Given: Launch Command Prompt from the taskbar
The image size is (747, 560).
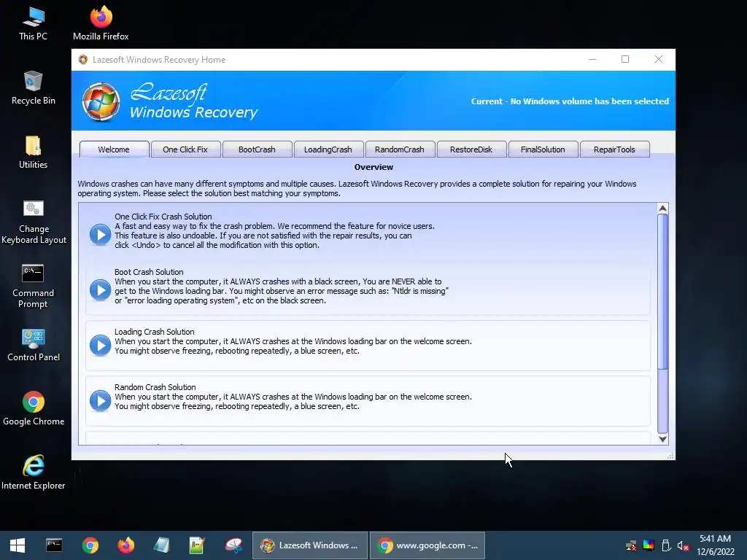Looking at the screenshot, I should click(x=54, y=545).
